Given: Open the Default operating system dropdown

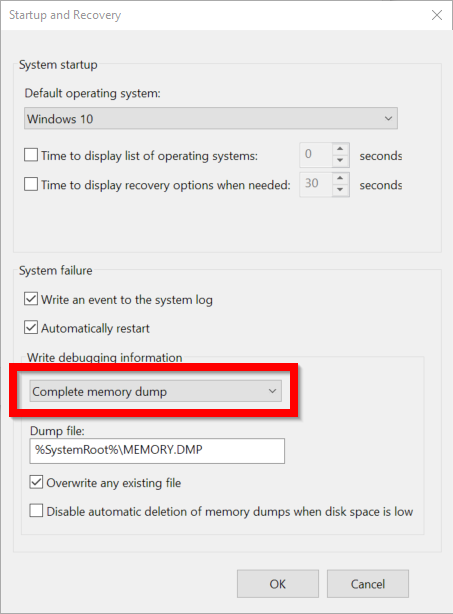Looking at the screenshot, I should tap(211, 118).
